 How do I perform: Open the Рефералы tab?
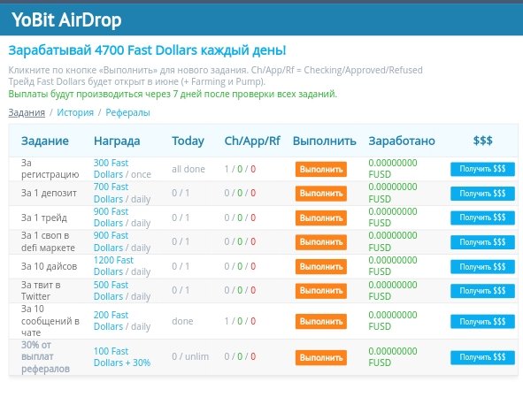pos(127,112)
